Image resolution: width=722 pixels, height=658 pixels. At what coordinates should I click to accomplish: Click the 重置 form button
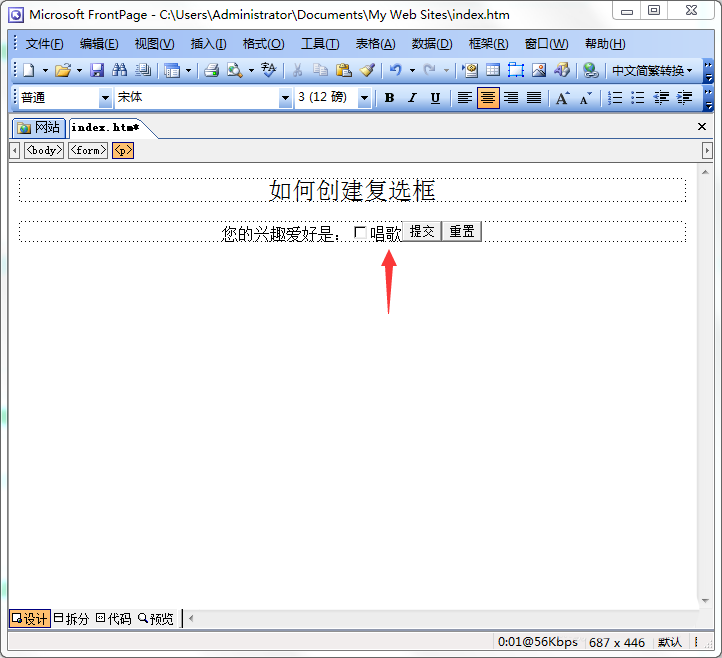pos(462,231)
